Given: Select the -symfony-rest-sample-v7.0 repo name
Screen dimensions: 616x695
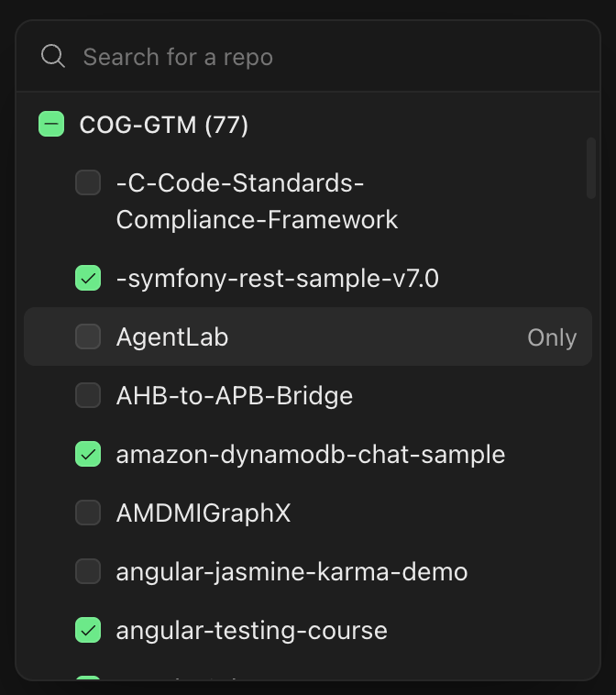Looking at the screenshot, I should pos(278,279).
